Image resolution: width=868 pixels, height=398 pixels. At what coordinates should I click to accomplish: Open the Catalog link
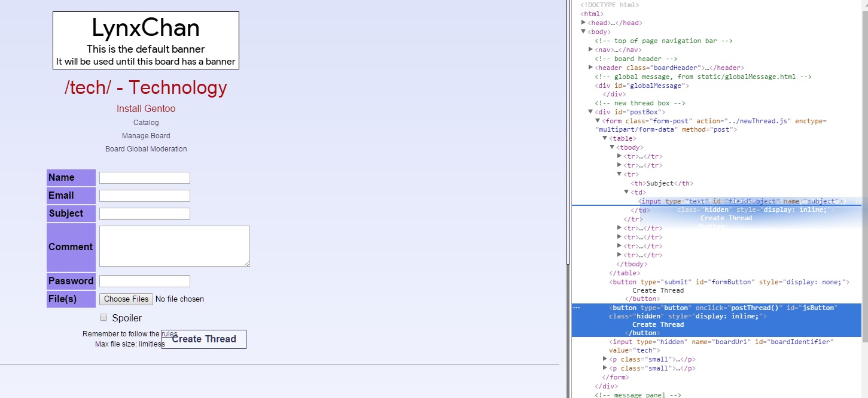pos(146,123)
